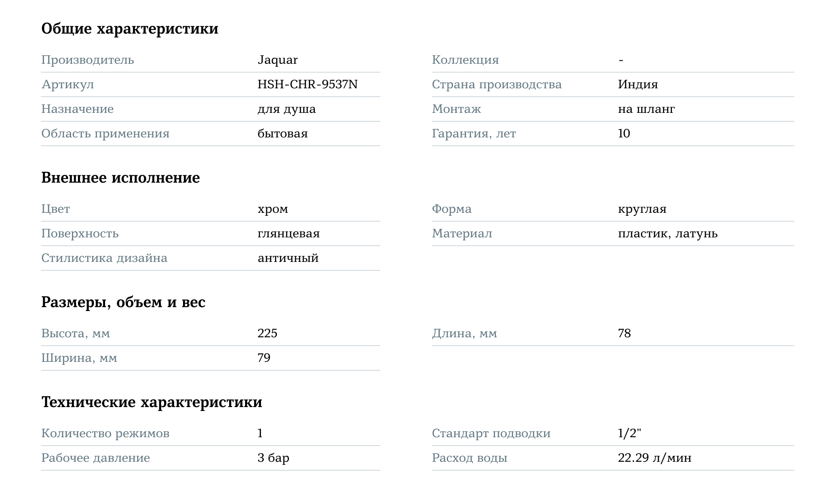Click the 'хром' color value
Screen dimensions: 827x504
(x=273, y=209)
